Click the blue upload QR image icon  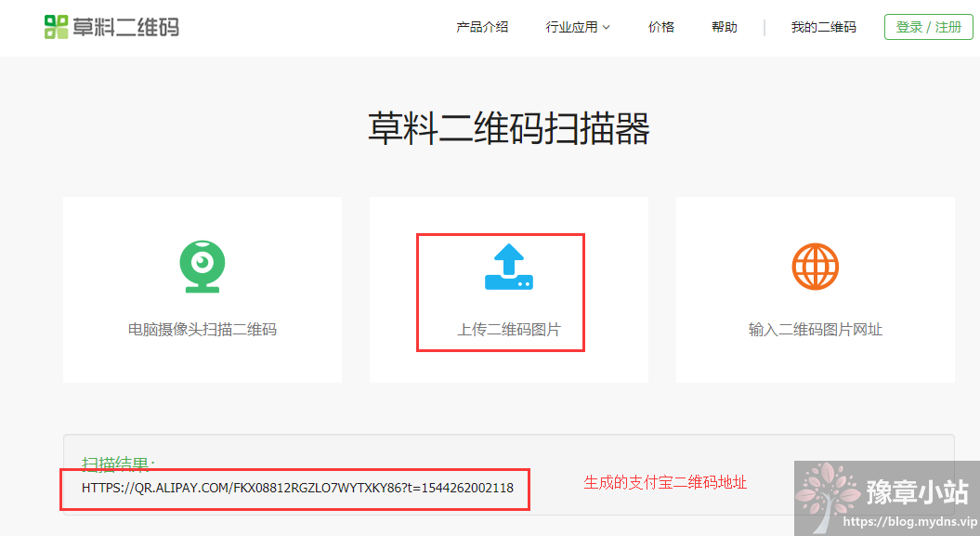coord(509,267)
